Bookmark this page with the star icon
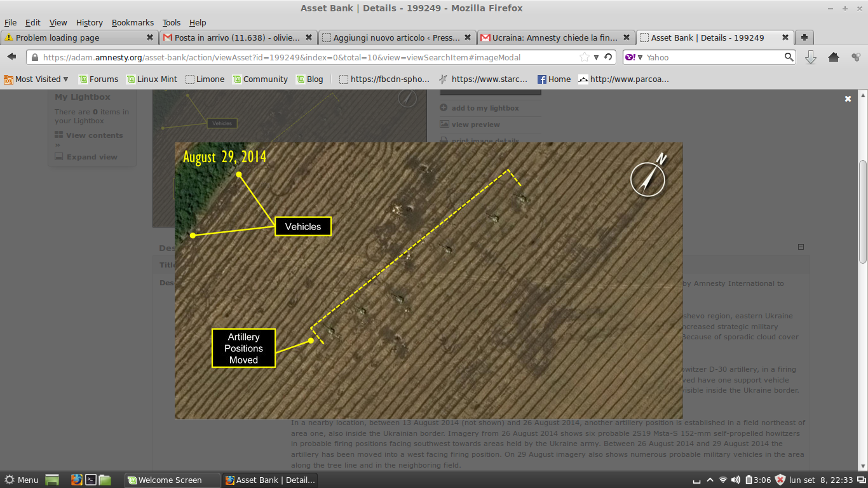 584,57
